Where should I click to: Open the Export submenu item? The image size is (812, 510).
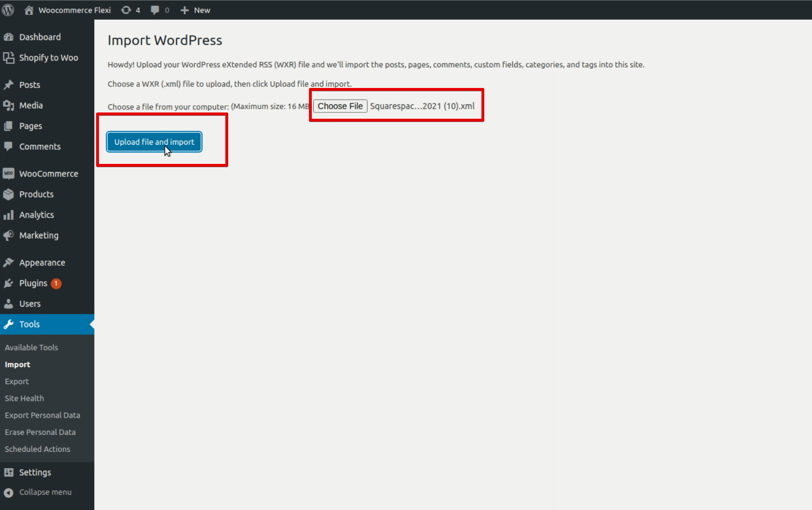pyautogui.click(x=17, y=381)
